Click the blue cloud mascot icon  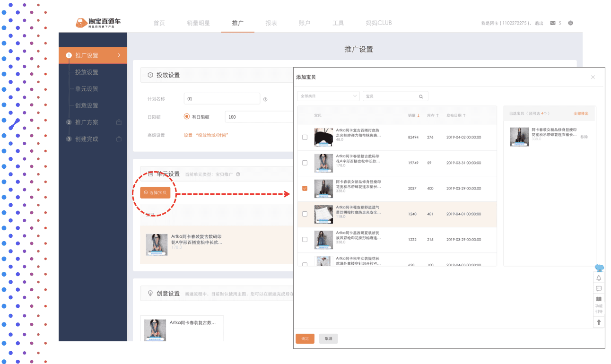[x=599, y=268]
